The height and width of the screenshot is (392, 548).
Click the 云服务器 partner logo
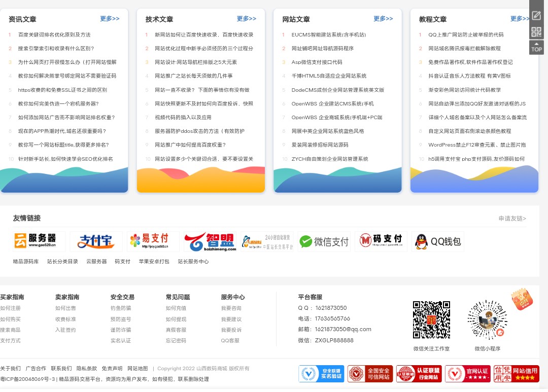(x=39, y=241)
